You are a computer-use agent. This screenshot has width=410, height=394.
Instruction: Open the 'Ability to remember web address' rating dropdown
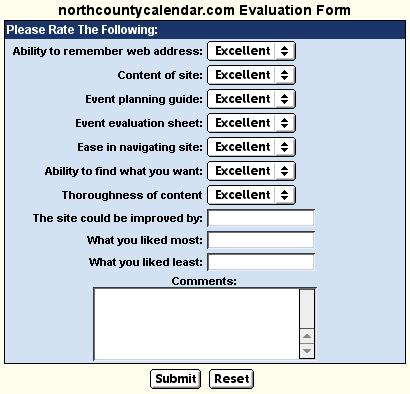(251, 51)
